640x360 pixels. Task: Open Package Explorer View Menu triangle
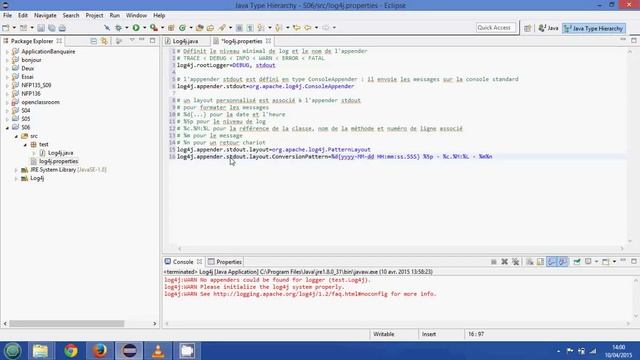point(132,40)
